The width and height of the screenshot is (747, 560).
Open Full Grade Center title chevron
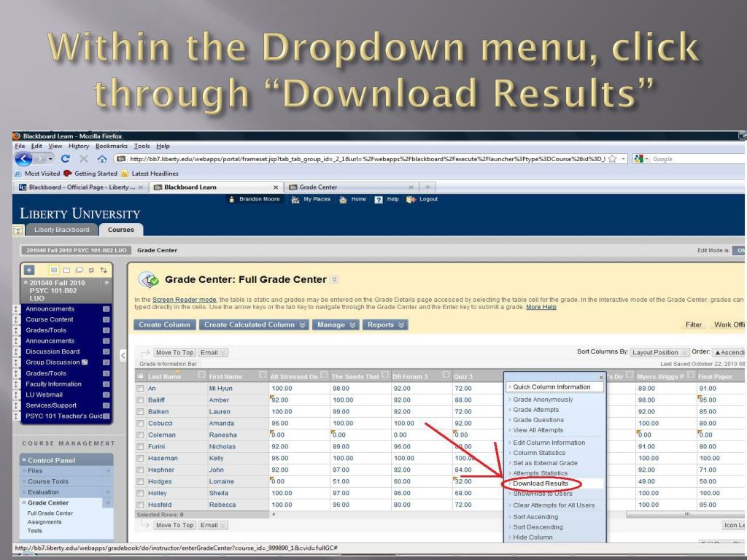(x=334, y=279)
